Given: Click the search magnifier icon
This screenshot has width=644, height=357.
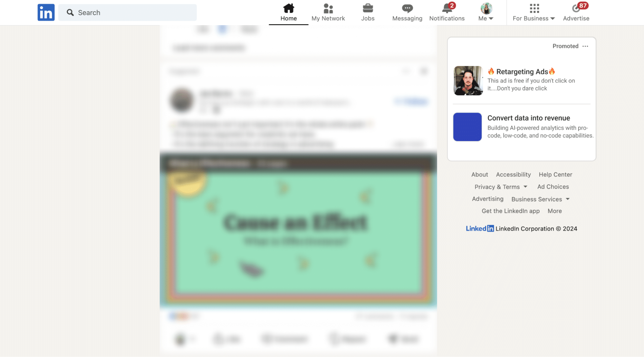Looking at the screenshot, I should (x=70, y=12).
